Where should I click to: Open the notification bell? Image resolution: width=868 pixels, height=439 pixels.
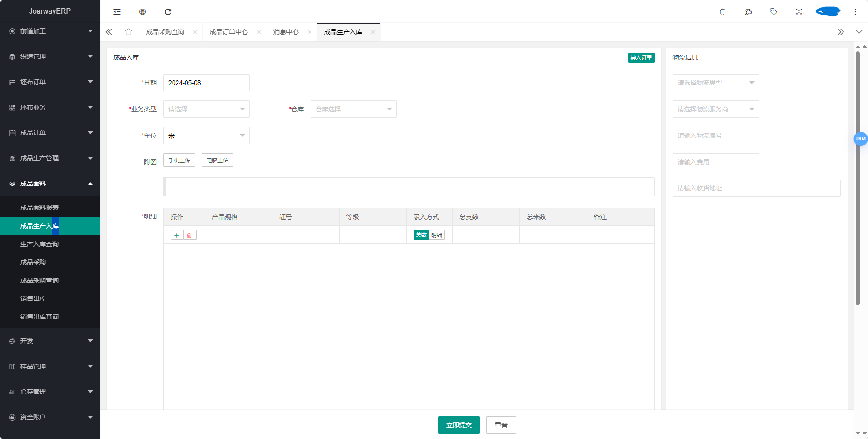723,12
